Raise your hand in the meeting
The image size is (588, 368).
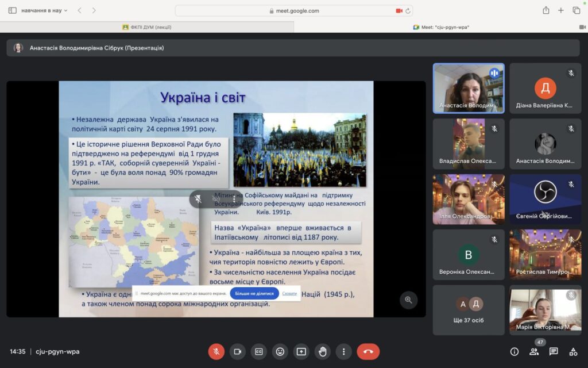coord(323,351)
